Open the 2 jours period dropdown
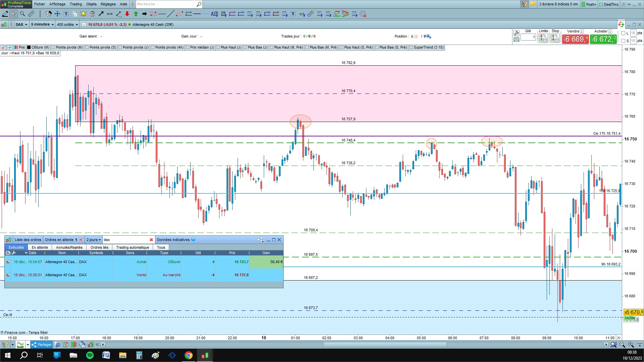The height and width of the screenshot is (362, 644). pos(93,240)
